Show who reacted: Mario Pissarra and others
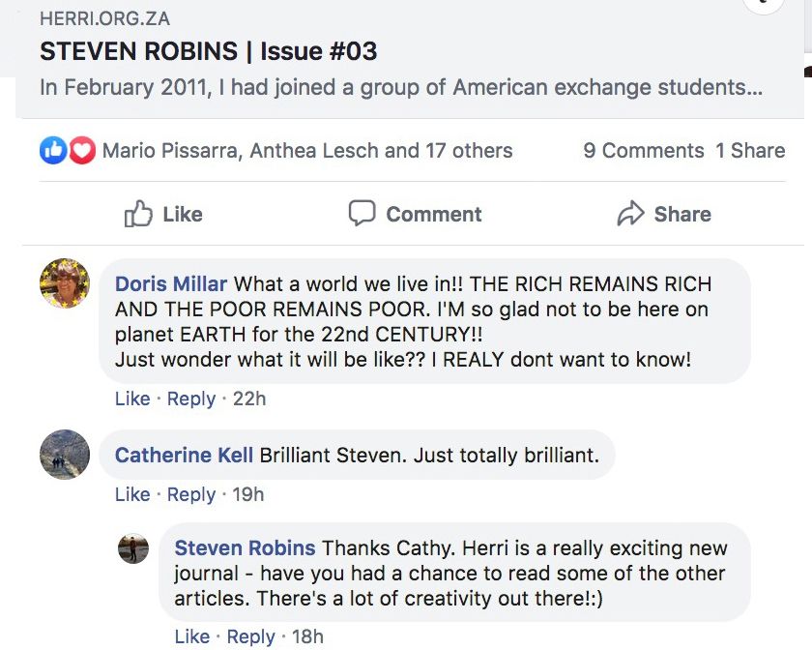 307,151
